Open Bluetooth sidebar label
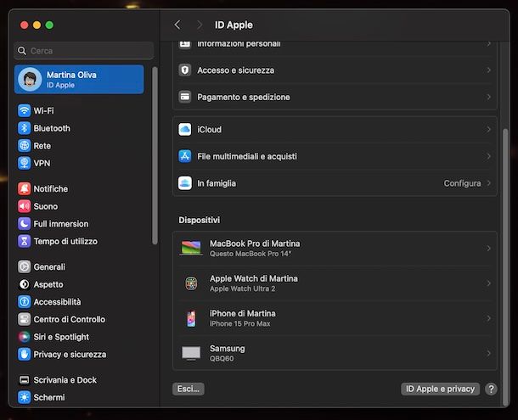518x420 pixels. click(x=52, y=128)
